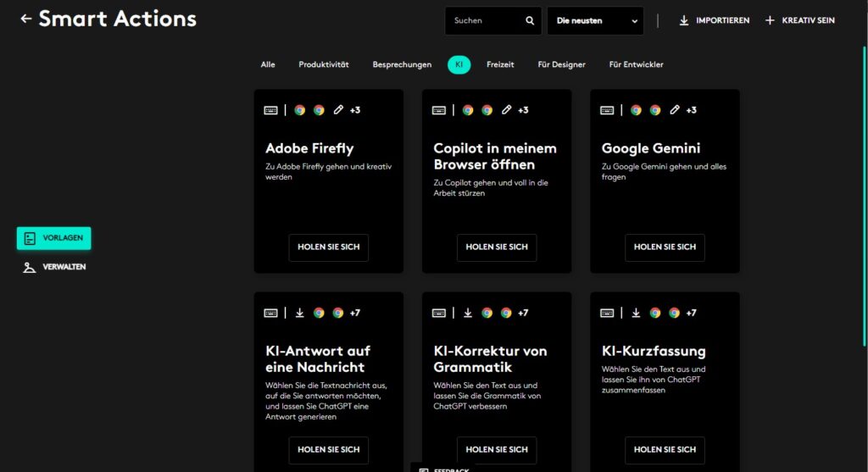This screenshot has height=472, width=868.
Task: Click the Google Gemini card title
Action: coord(651,148)
